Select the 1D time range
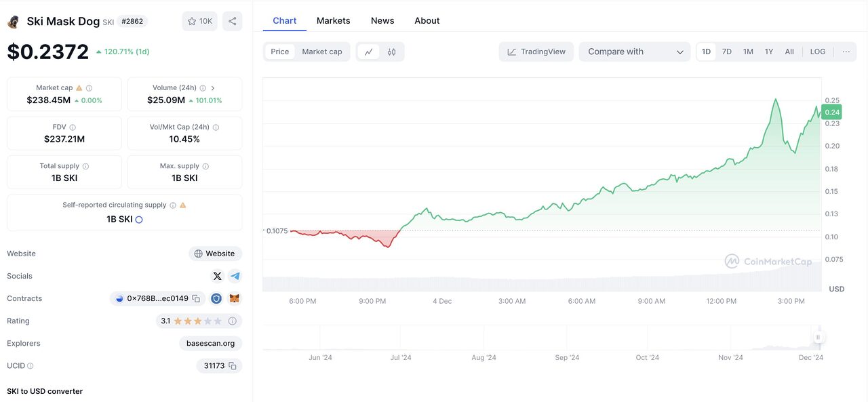 (x=707, y=52)
